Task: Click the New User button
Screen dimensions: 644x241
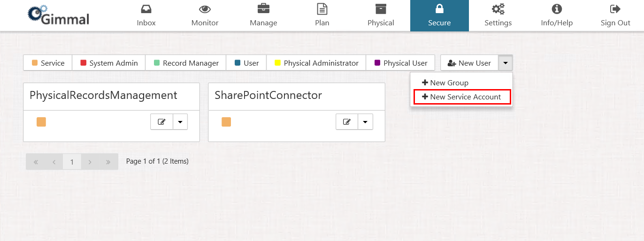Action: 469,63
